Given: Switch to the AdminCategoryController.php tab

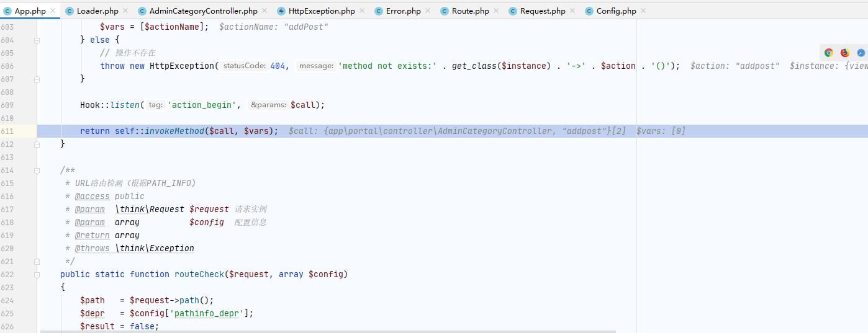Looking at the screenshot, I should (x=204, y=11).
